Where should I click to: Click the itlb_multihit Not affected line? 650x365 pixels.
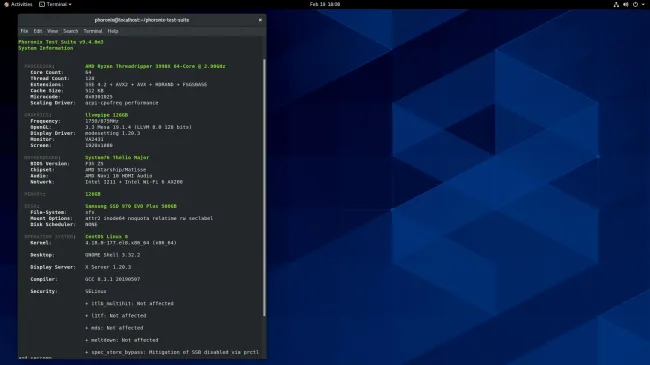point(129,304)
